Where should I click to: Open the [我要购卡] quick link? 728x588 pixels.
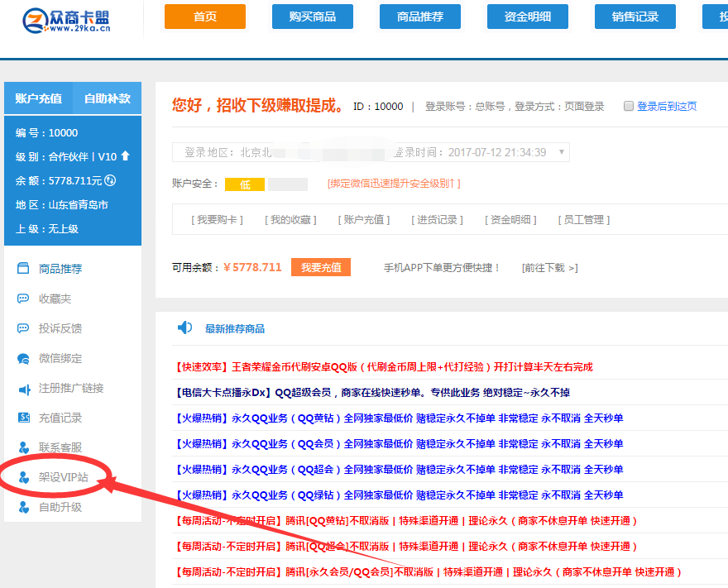218,219
